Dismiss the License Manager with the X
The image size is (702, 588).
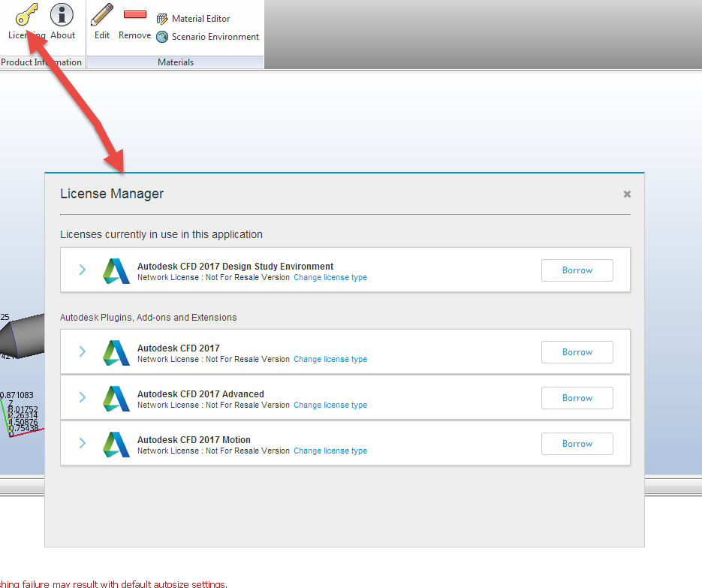(x=627, y=194)
